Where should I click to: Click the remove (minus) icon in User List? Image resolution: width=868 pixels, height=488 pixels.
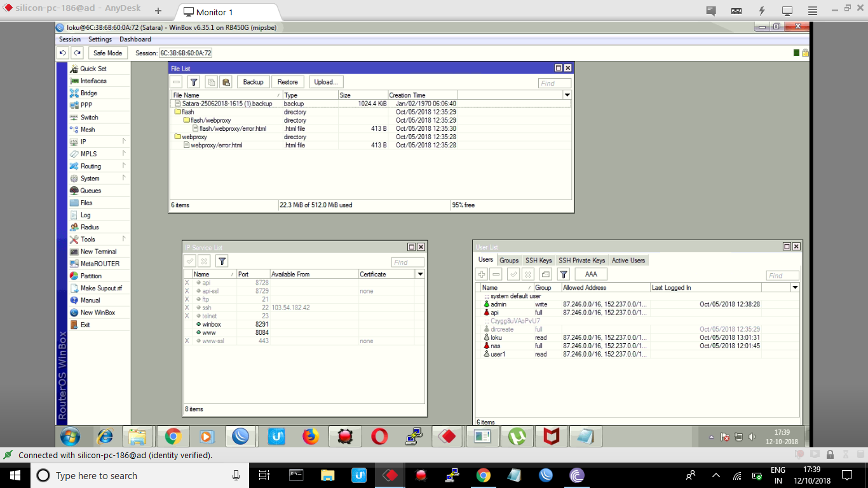(496, 274)
